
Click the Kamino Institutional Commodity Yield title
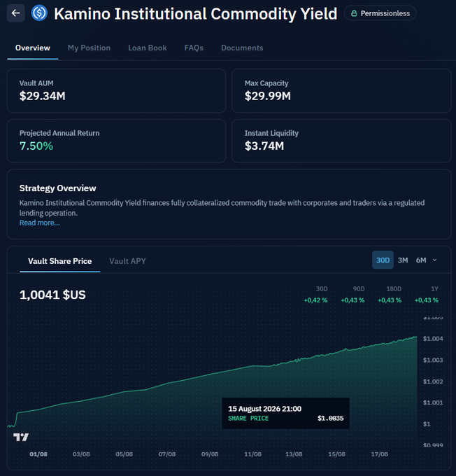[196, 14]
